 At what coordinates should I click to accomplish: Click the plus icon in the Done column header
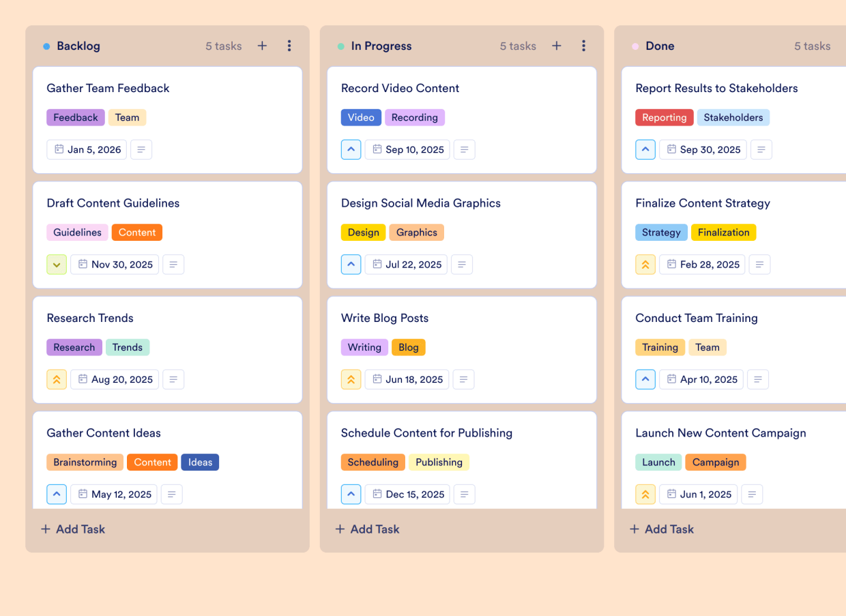tap(843, 46)
